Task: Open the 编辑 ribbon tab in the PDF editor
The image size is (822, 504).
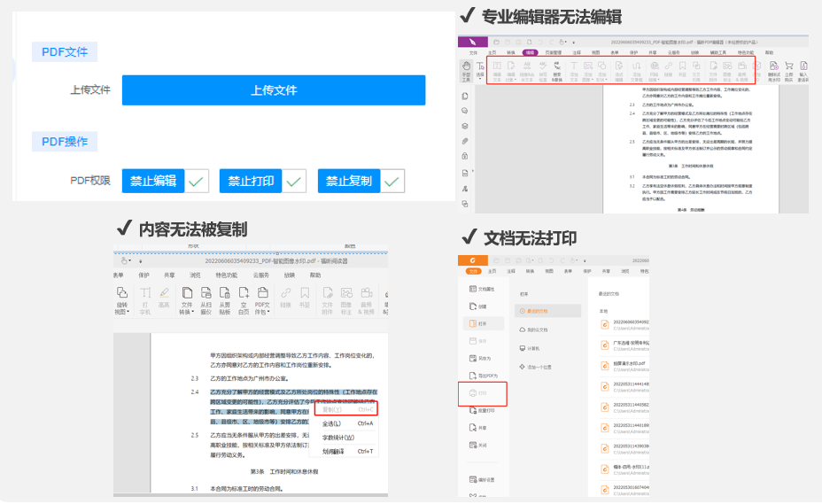Action: click(x=530, y=53)
